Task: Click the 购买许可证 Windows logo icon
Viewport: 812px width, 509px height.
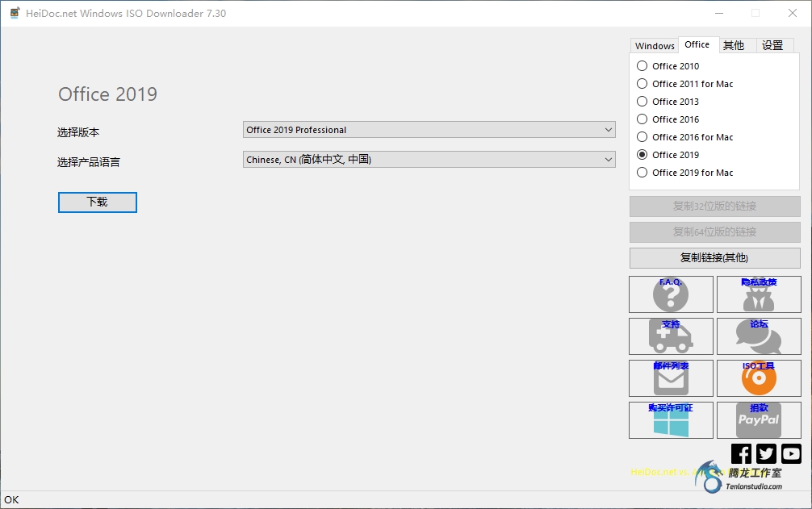Action: [x=671, y=420]
